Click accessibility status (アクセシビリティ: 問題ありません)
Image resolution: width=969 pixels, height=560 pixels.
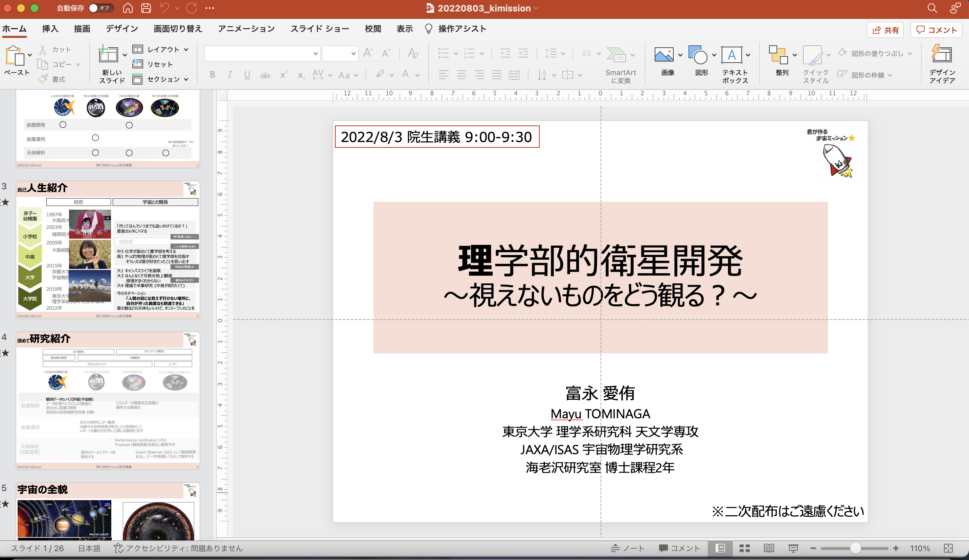(x=178, y=548)
